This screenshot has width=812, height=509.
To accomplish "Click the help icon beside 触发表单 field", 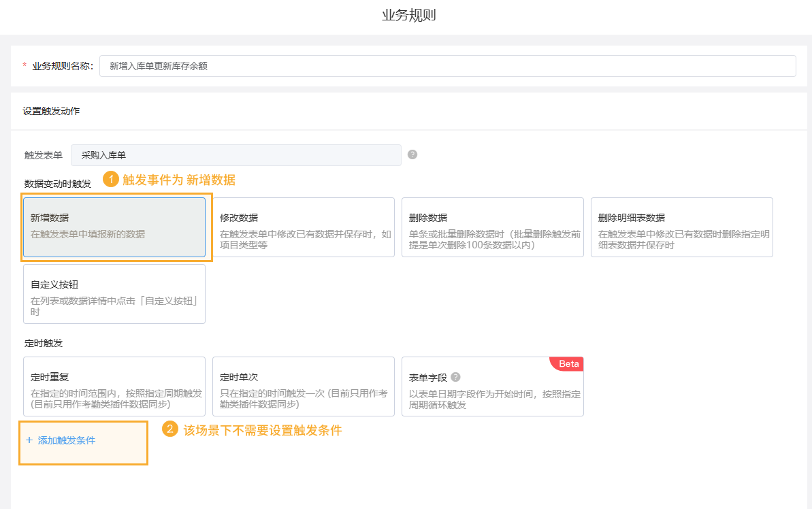I will pyautogui.click(x=412, y=154).
